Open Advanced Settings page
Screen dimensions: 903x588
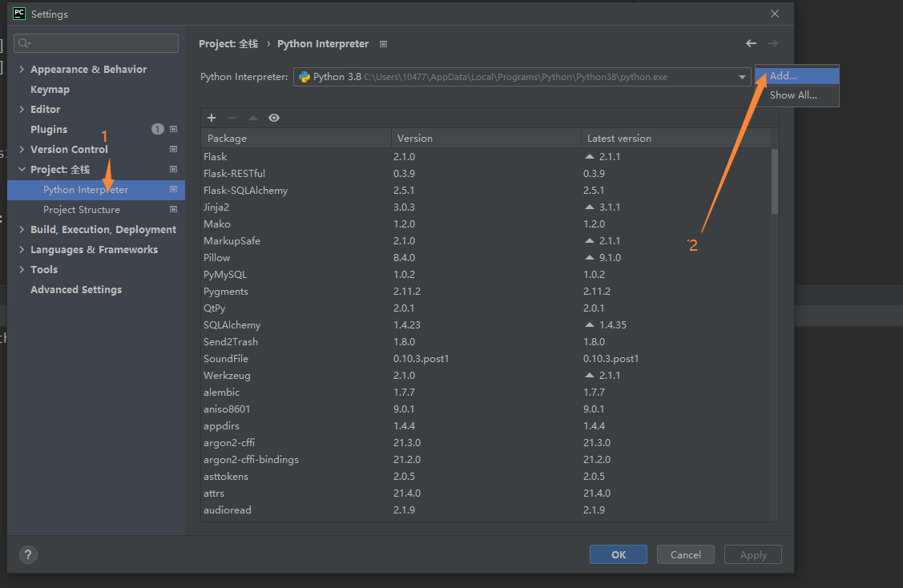point(76,290)
